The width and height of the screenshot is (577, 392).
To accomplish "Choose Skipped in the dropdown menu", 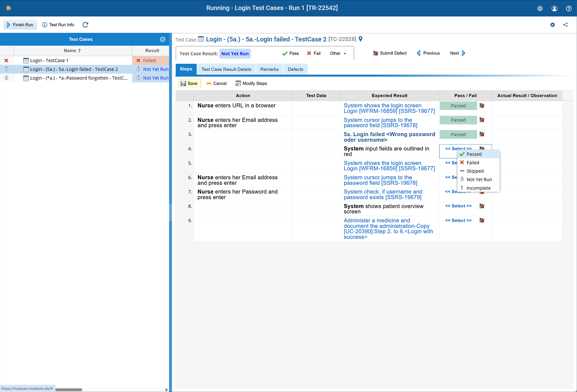I will click(478, 171).
